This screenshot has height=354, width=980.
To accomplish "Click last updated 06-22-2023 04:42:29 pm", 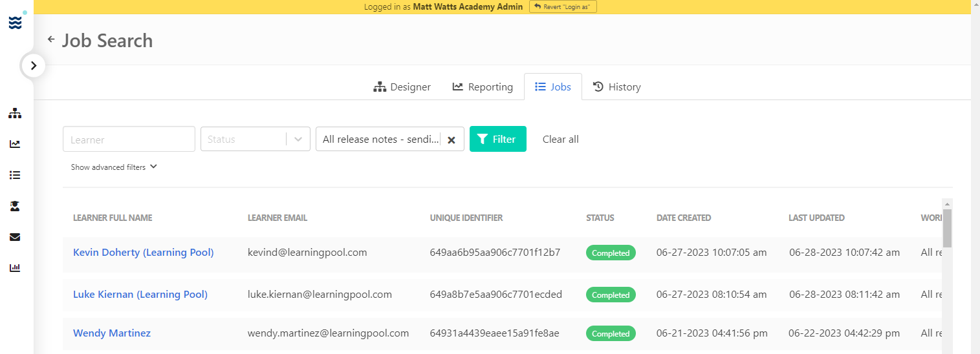I will 844,333.
